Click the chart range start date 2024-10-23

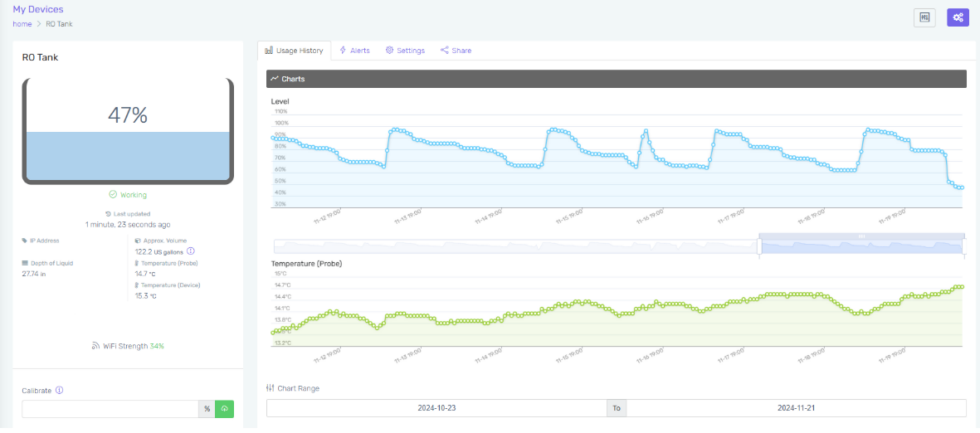(x=436, y=408)
